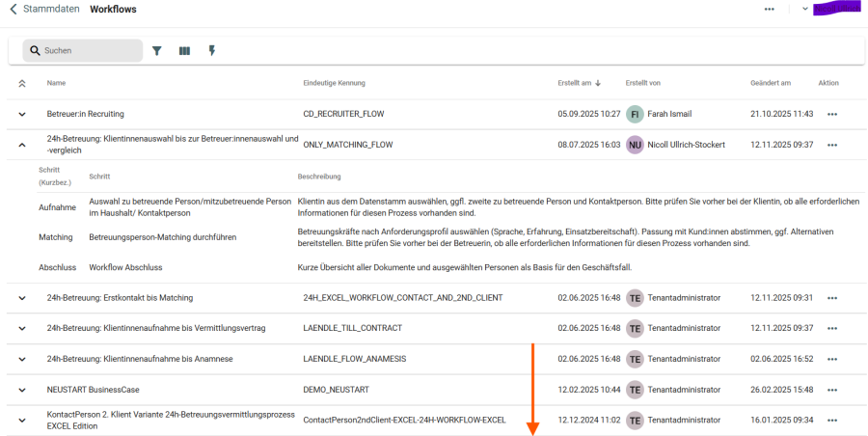Sort by Geändert am column header
868x436 pixels.
[771, 83]
